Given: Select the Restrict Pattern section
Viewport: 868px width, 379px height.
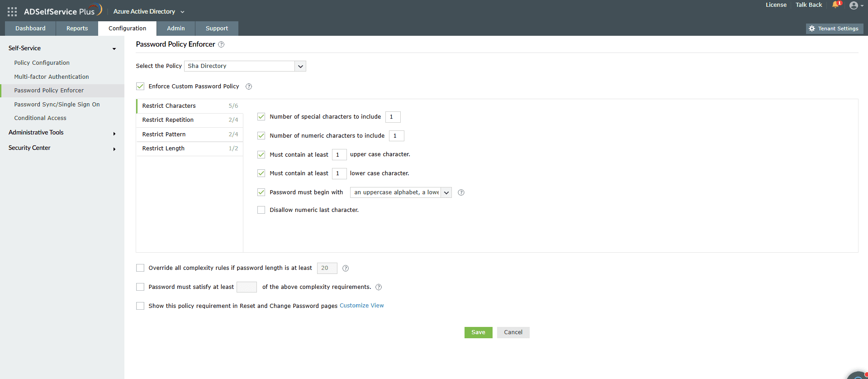Looking at the screenshot, I should click(x=190, y=134).
